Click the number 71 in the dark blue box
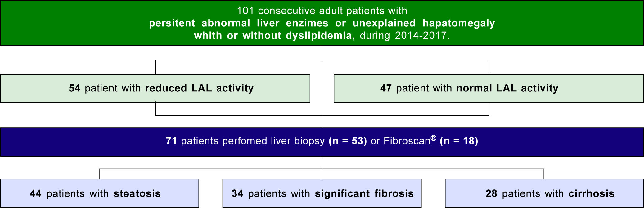This screenshot has width=644, height=208. click(x=171, y=141)
